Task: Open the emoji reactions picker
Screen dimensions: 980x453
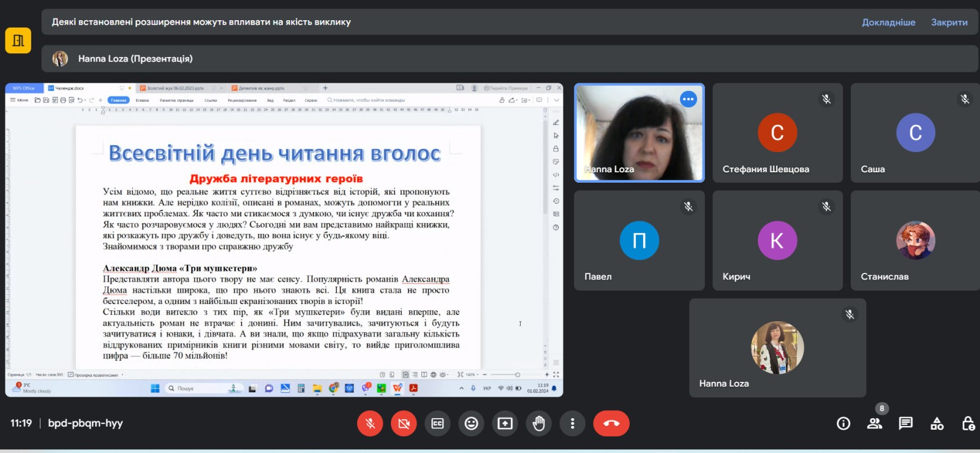Action: [x=471, y=424]
